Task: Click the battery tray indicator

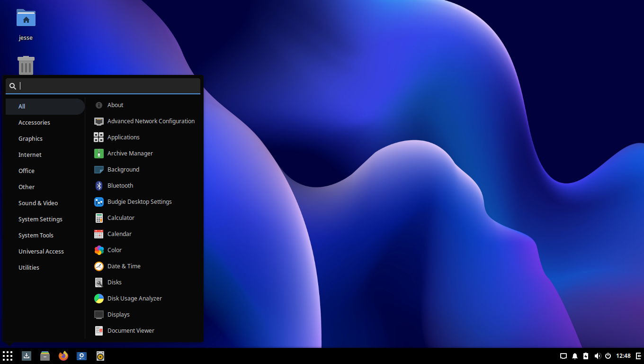Action: [x=586, y=356]
